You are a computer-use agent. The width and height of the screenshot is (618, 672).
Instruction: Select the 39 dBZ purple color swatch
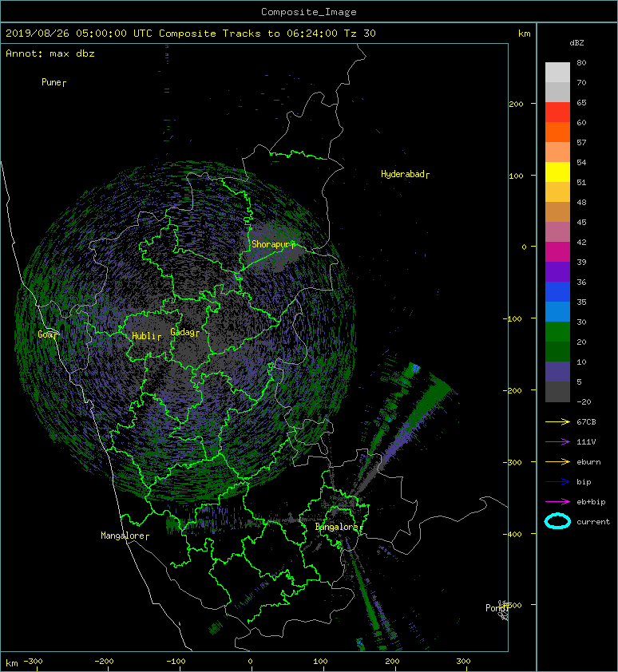557,271
